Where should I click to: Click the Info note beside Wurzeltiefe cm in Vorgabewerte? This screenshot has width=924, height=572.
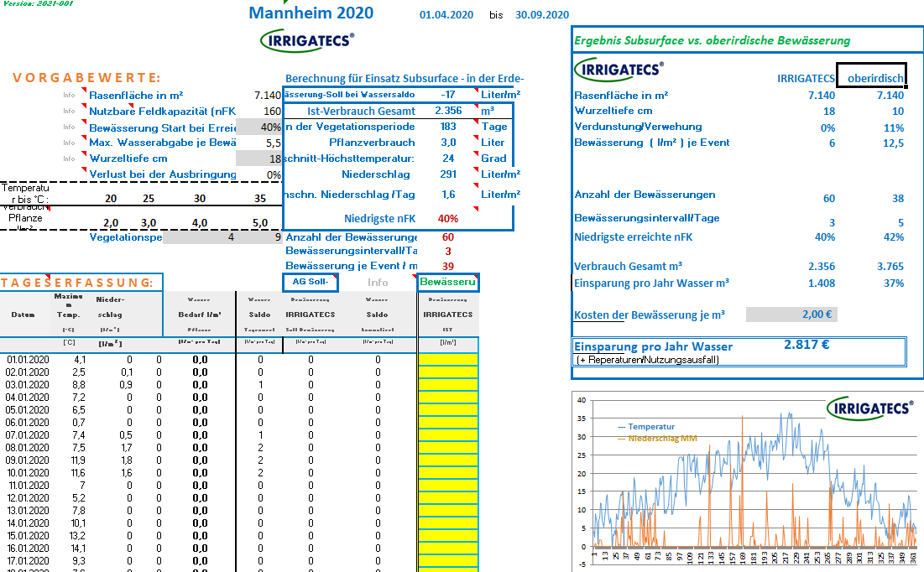tap(70, 159)
